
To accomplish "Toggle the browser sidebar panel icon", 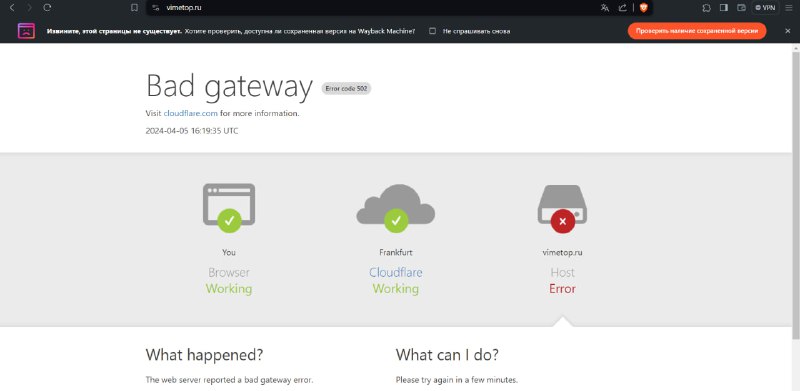I will pos(723,8).
